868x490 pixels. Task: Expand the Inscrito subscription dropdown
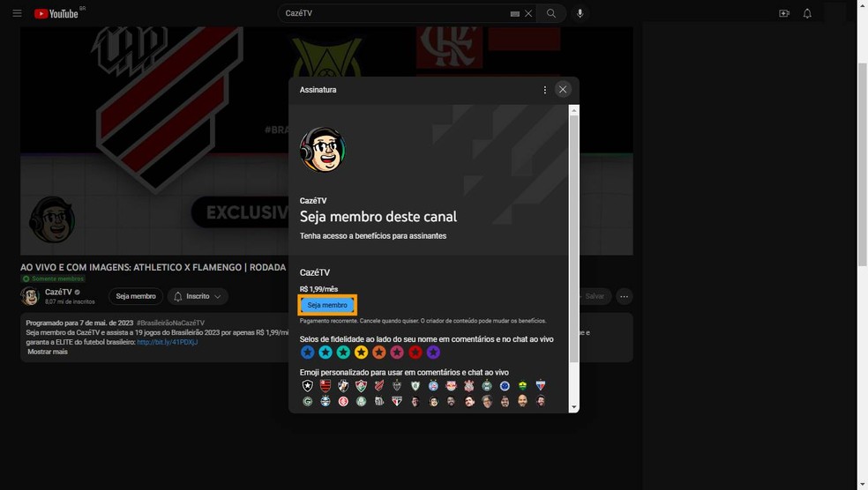[198, 296]
